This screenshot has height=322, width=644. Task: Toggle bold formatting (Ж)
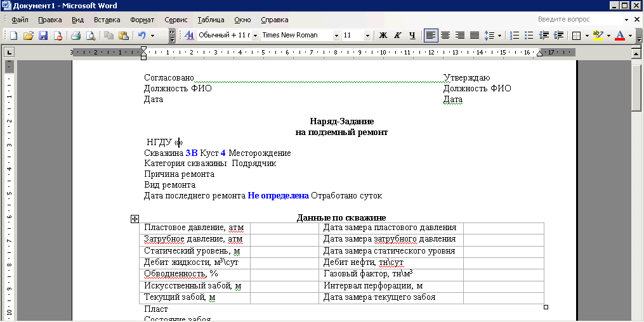coord(383,35)
